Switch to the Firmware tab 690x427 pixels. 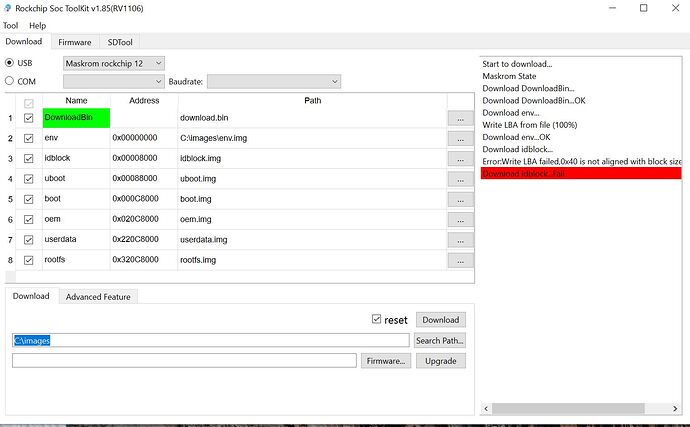[x=74, y=42]
